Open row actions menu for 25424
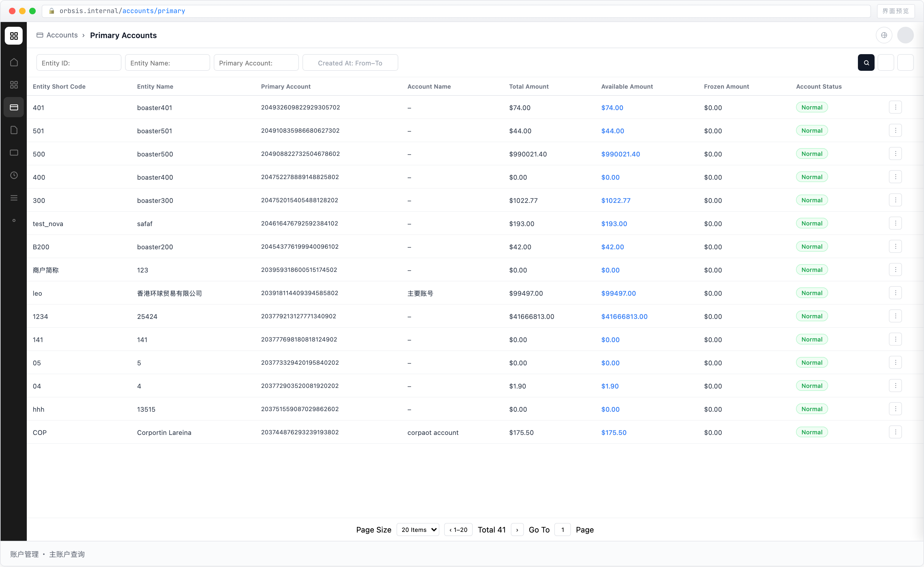The height and width of the screenshot is (567, 924). pyautogui.click(x=895, y=316)
